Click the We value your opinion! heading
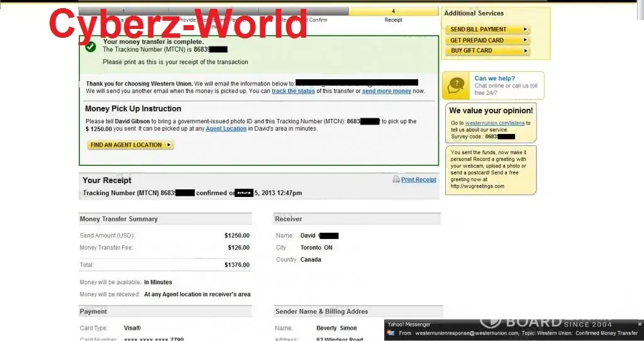This screenshot has height=341, width=644. pyautogui.click(x=491, y=111)
